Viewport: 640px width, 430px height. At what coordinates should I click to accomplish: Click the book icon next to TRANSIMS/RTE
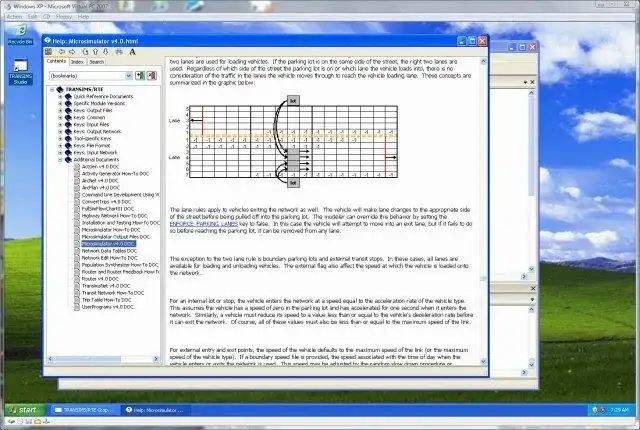60,89
